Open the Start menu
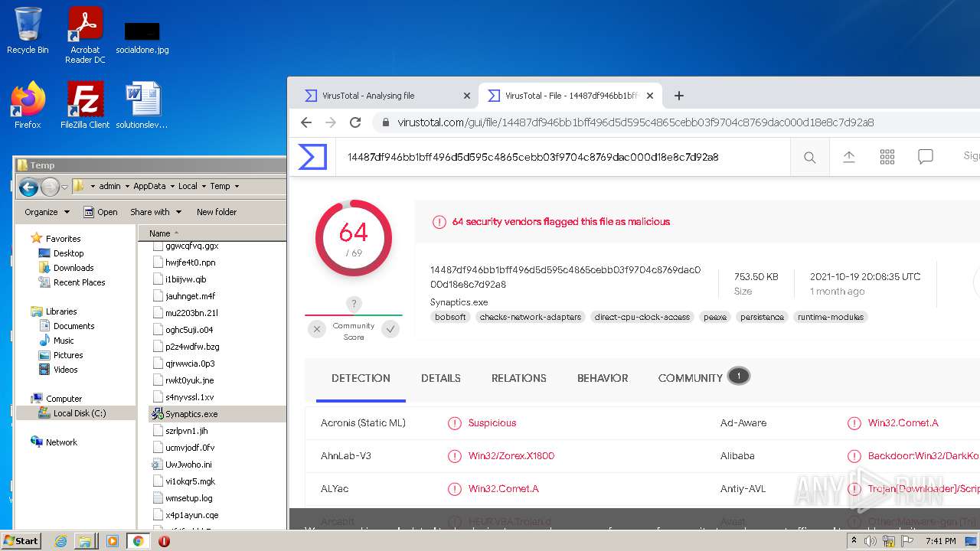 coord(21,541)
